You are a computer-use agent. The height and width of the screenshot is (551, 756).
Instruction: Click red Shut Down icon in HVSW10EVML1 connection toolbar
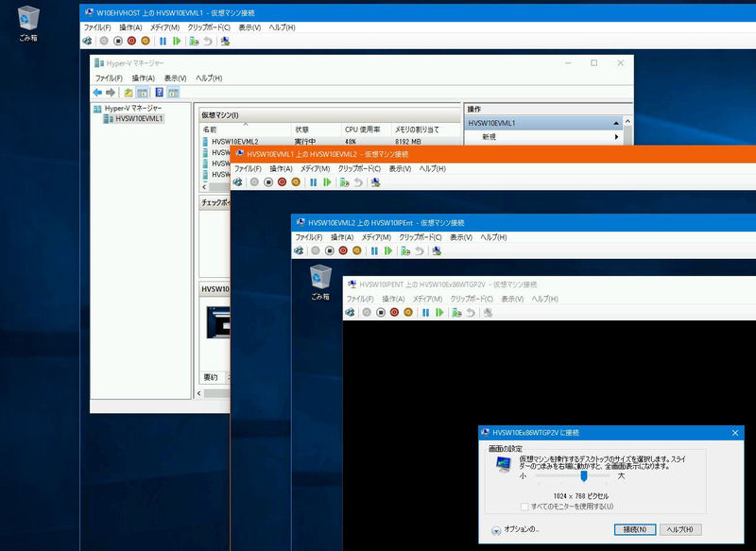tap(131, 41)
